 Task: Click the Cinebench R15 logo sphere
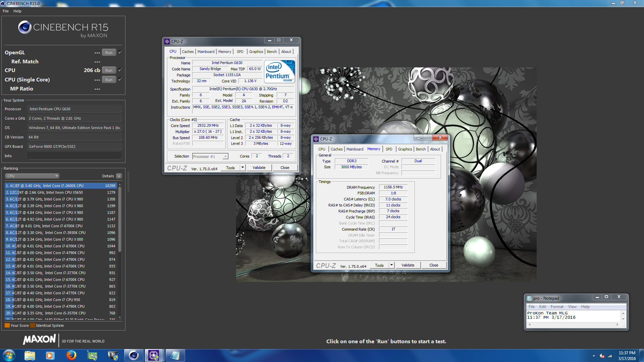click(x=24, y=27)
